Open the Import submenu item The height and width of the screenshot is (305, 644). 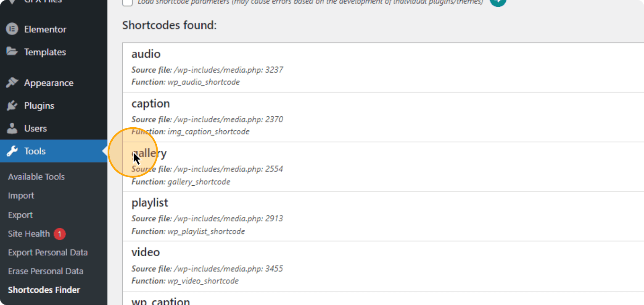(x=21, y=196)
